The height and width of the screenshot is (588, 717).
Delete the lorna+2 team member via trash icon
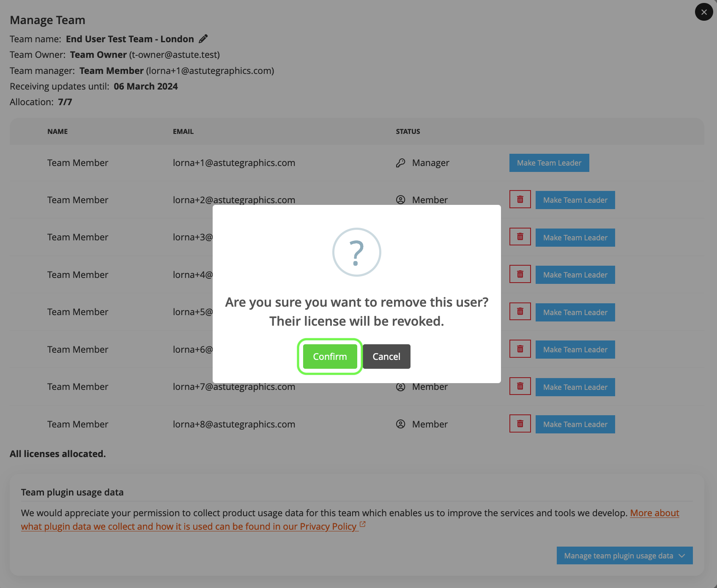(x=520, y=200)
